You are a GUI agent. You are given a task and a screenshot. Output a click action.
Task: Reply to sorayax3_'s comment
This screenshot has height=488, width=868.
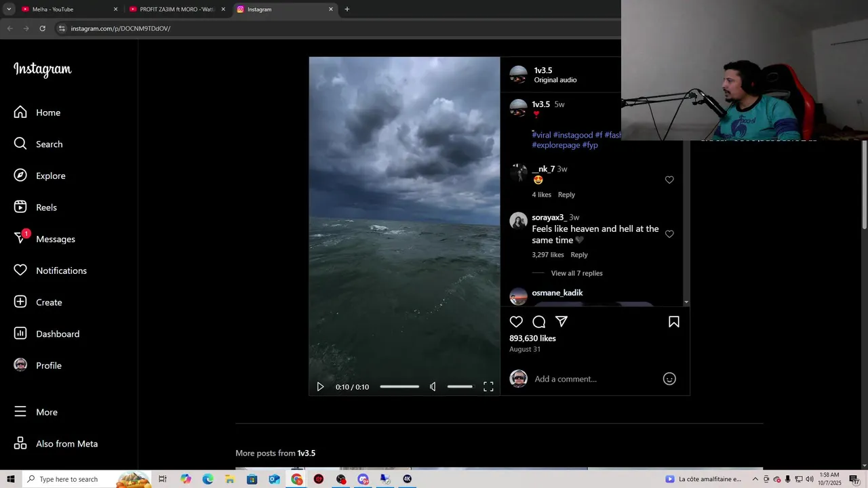tap(579, 255)
